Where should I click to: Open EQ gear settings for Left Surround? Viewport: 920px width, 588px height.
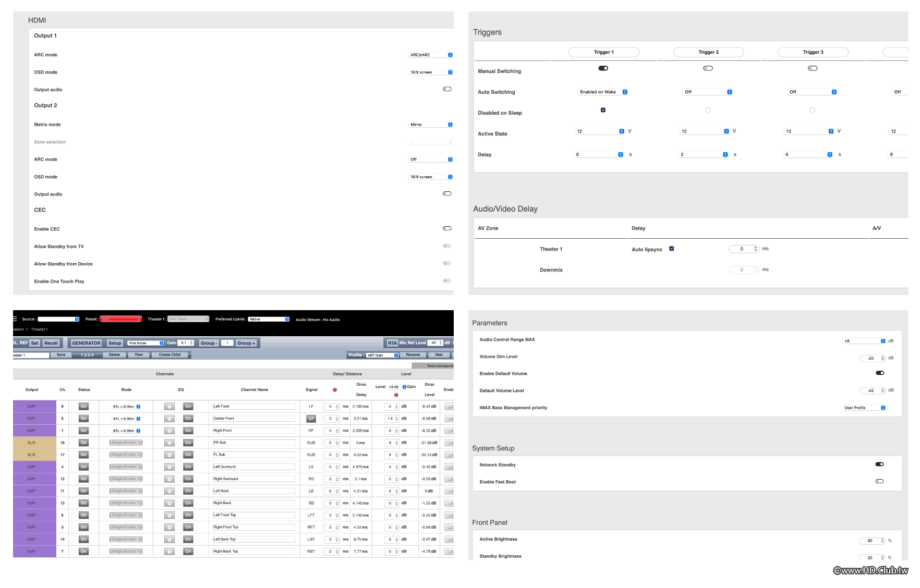[x=169, y=467]
